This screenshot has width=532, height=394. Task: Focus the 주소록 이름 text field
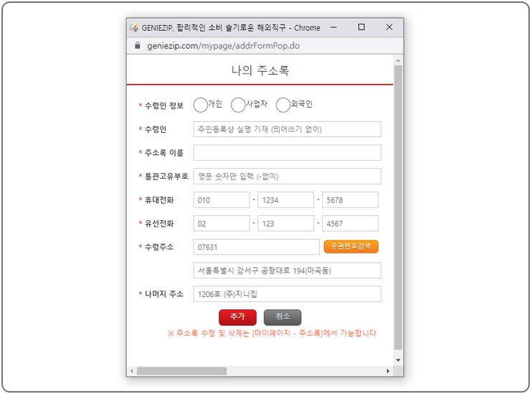pos(287,153)
